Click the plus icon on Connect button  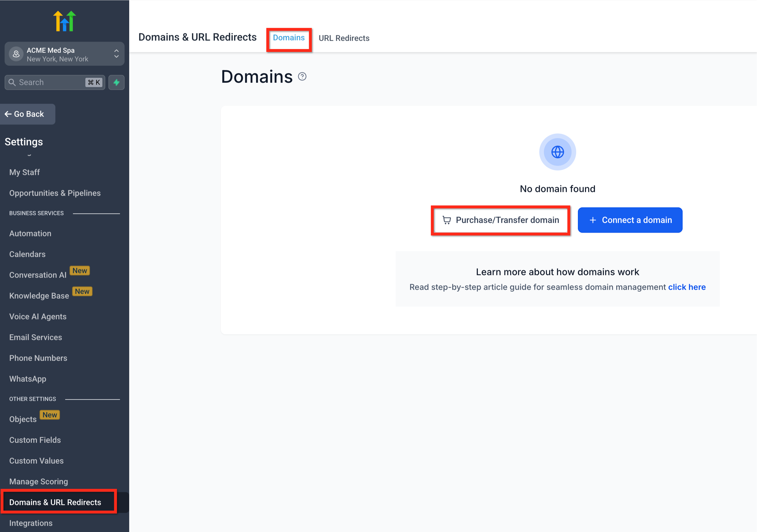point(592,220)
